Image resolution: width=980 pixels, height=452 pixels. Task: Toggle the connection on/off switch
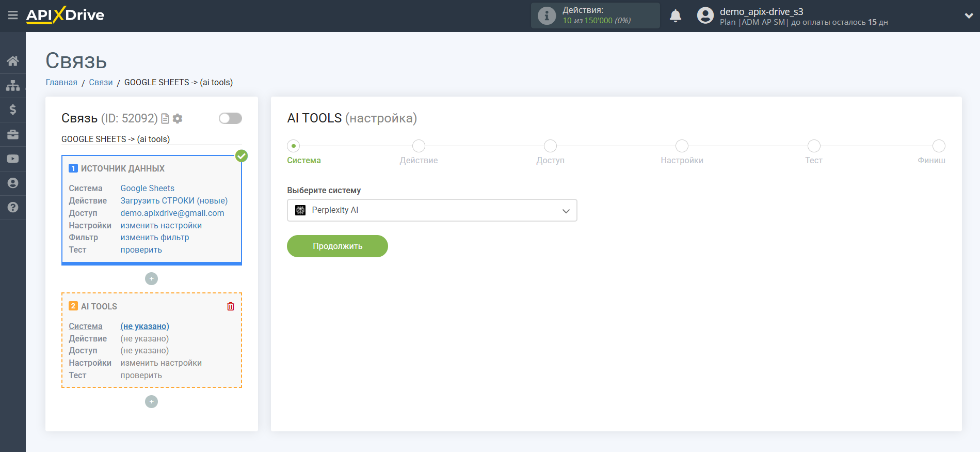(x=230, y=118)
